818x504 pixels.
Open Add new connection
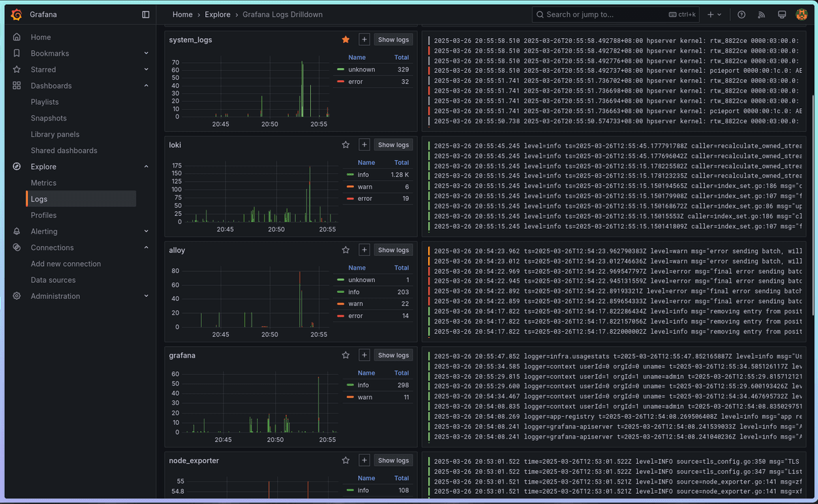click(x=65, y=264)
